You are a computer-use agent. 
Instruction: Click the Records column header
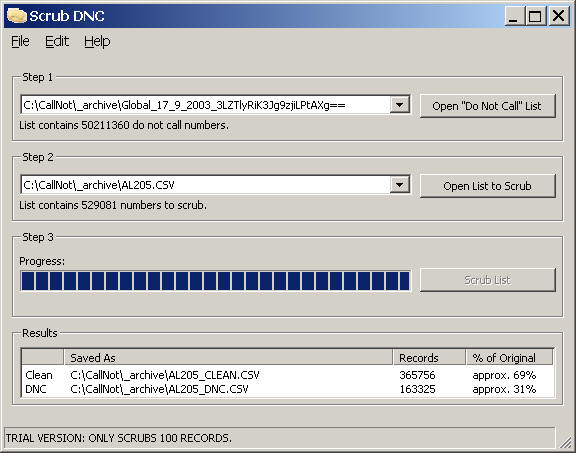click(429, 357)
